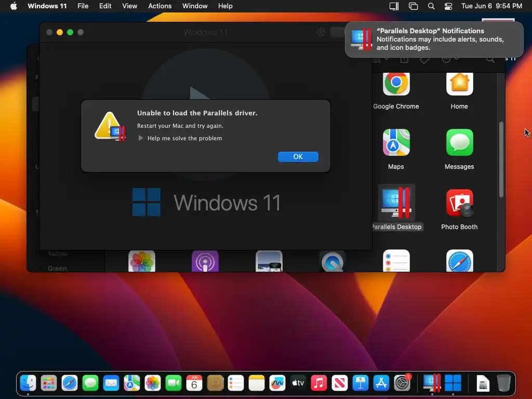Open the Photos app icon in Finder
The width and height of the screenshot is (532, 399).
coord(142,261)
